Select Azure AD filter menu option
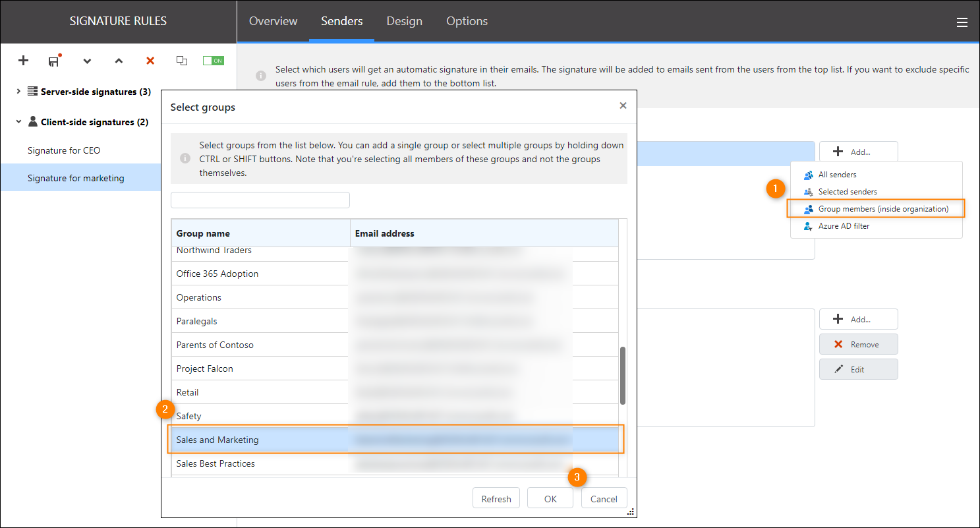Viewport: 980px width, 528px height. pyautogui.click(x=844, y=226)
